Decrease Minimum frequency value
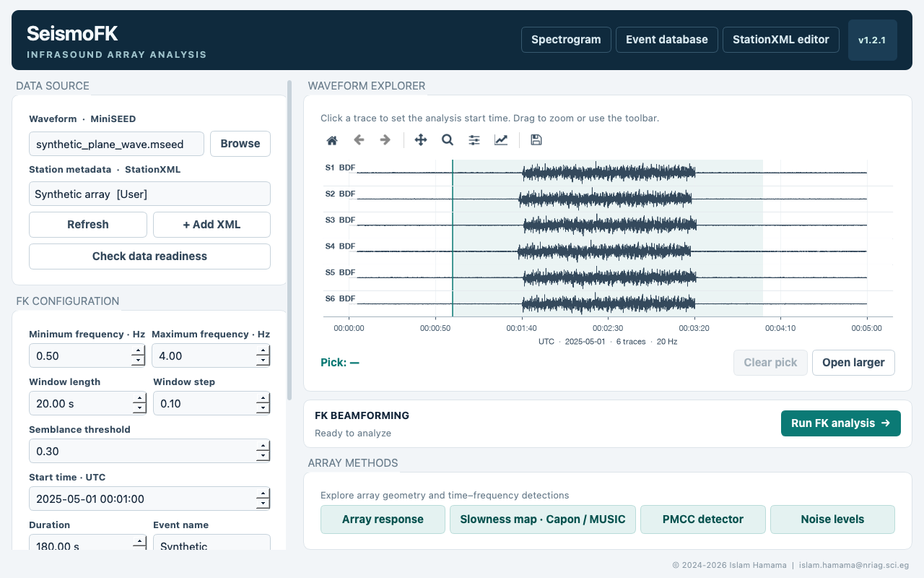Viewport: 924px width, 578px height. coord(139,361)
